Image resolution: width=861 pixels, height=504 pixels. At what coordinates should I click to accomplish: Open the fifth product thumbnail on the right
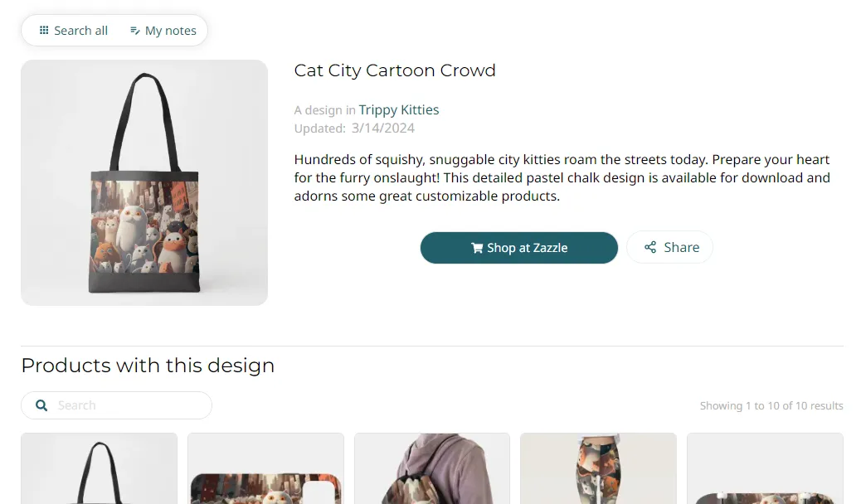(x=765, y=468)
